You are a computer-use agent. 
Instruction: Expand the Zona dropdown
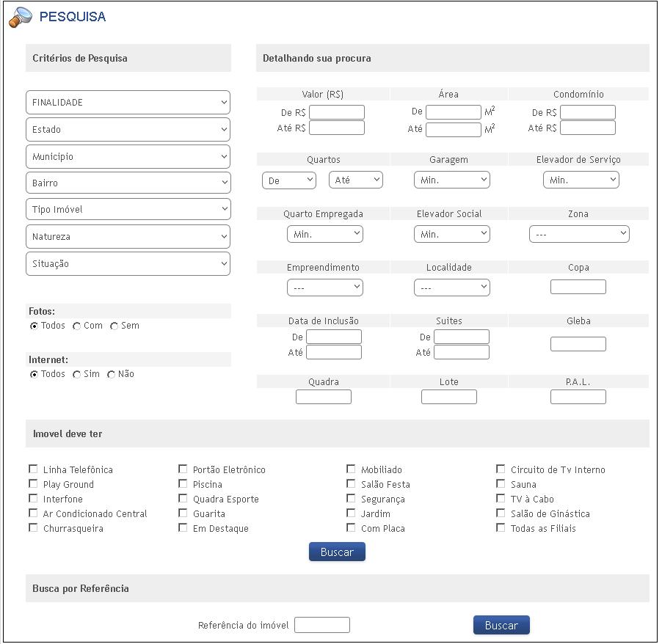coord(579,234)
